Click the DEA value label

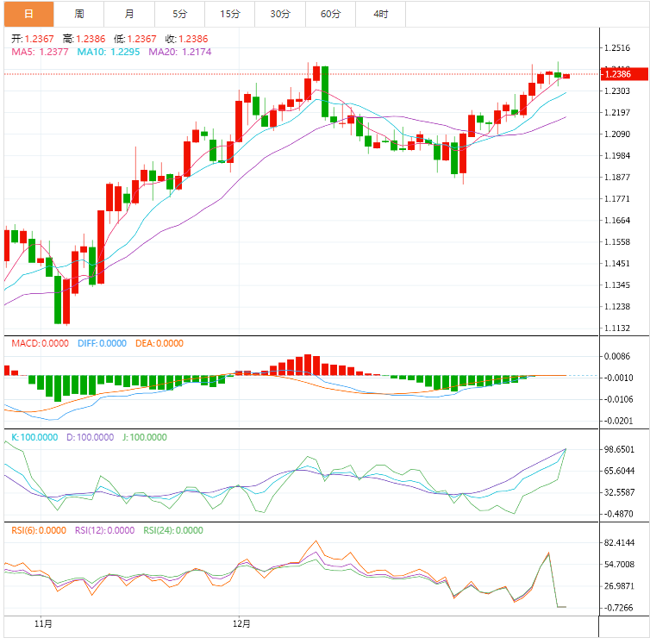coord(159,343)
